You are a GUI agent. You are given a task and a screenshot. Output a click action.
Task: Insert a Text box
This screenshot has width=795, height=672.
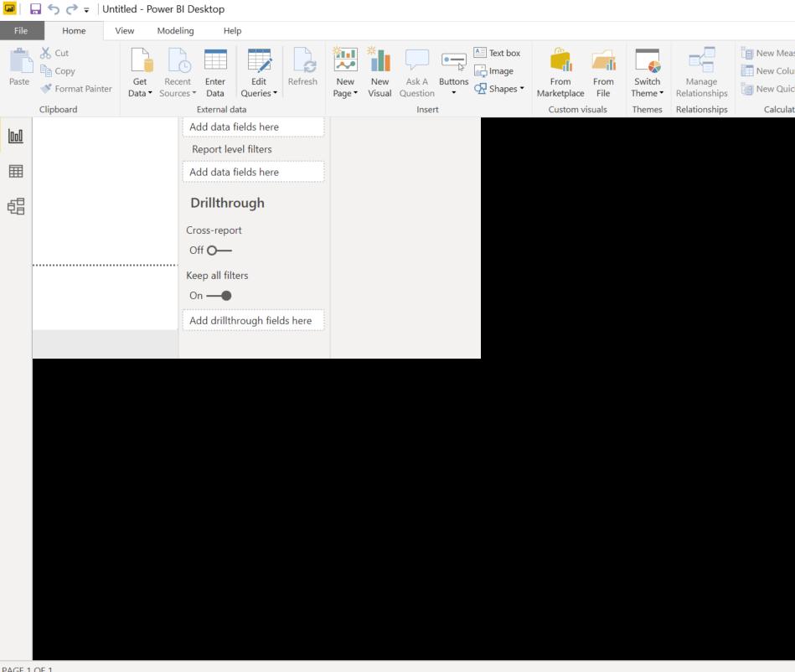(498, 52)
